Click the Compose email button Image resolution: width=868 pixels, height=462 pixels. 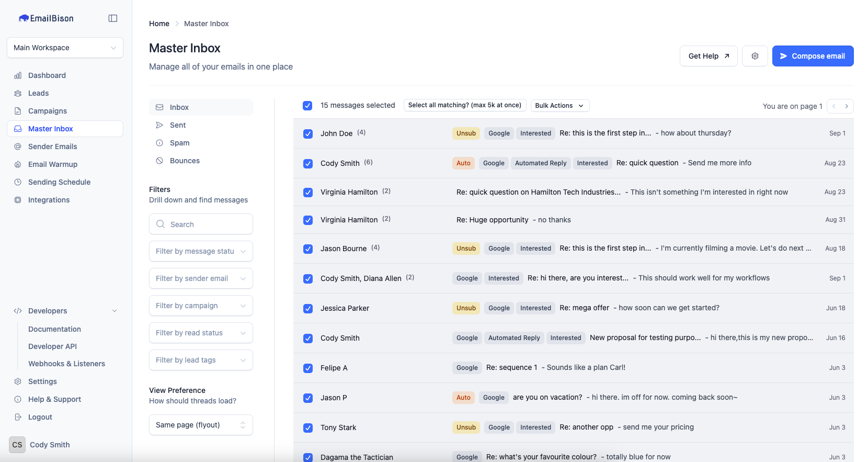813,56
